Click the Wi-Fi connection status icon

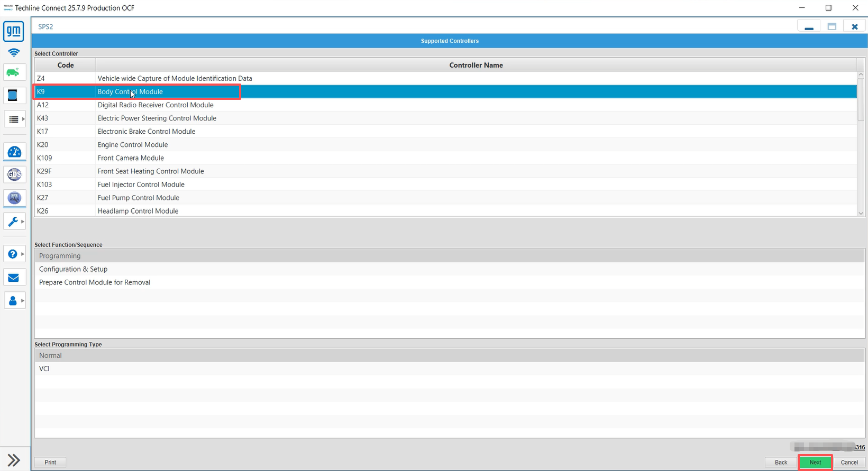14,53
